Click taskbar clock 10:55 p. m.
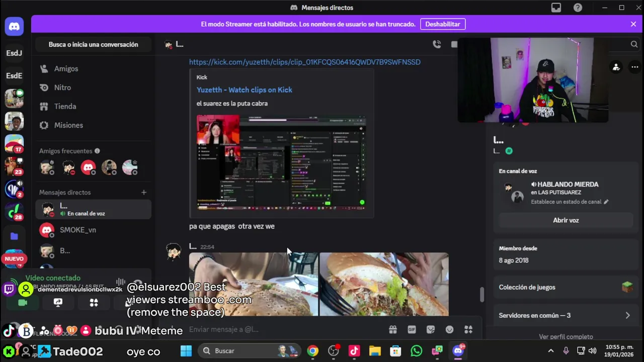This screenshot has height=362, width=644. (x=619, y=350)
